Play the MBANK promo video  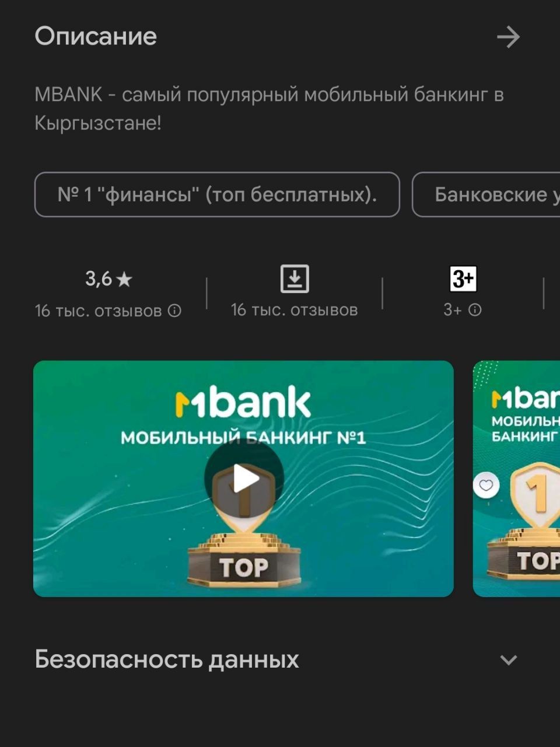coord(244,479)
